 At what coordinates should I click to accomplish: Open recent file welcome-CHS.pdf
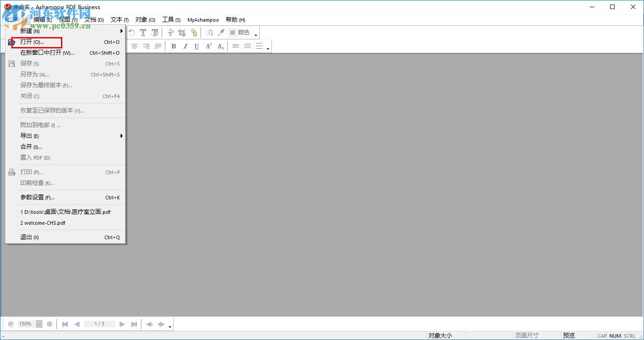click(65, 223)
